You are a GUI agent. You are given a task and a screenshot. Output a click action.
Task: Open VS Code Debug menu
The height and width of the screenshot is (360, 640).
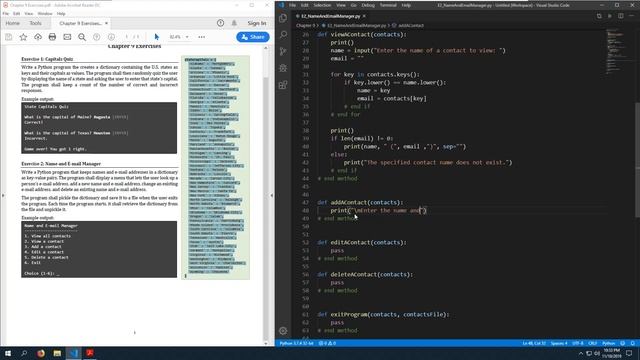click(x=368, y=5)
